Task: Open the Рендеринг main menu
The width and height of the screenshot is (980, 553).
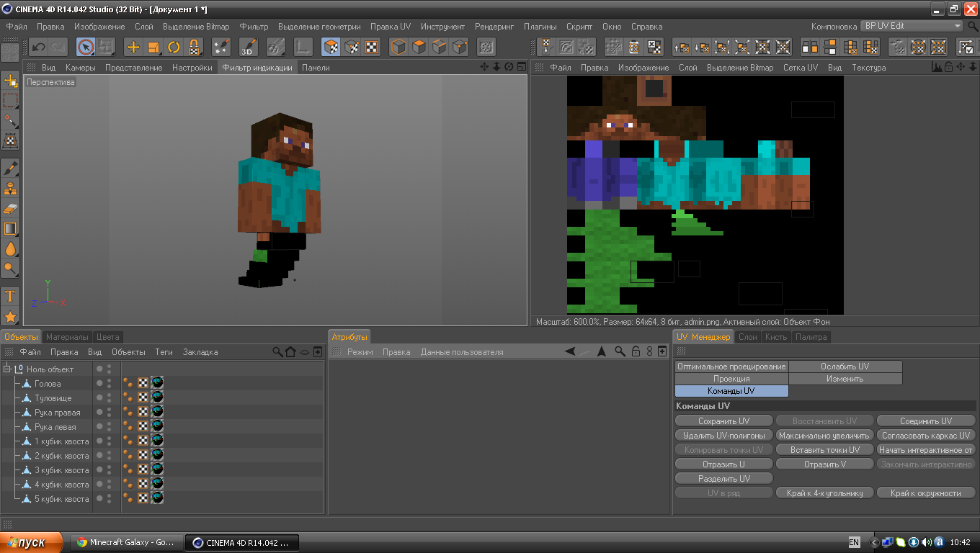Action: point(495,27)
